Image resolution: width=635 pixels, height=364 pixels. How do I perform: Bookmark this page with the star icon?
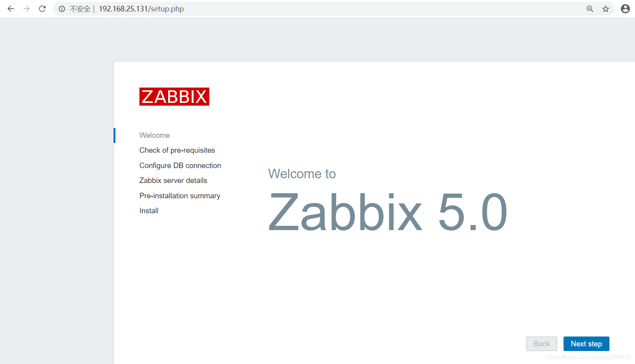tap(606, 9)
